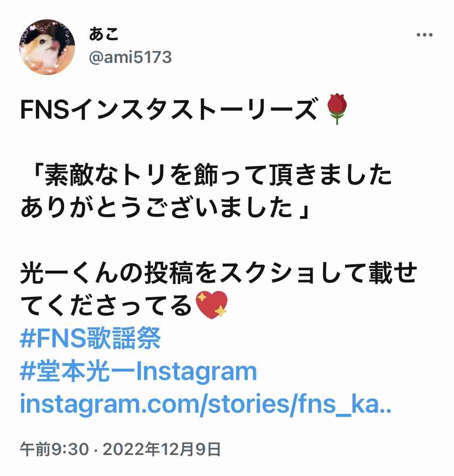Click the 2022年12月9日 date
Image resolution: width=454 pixels, height=476 pixels.
click(x=162, y=450)
